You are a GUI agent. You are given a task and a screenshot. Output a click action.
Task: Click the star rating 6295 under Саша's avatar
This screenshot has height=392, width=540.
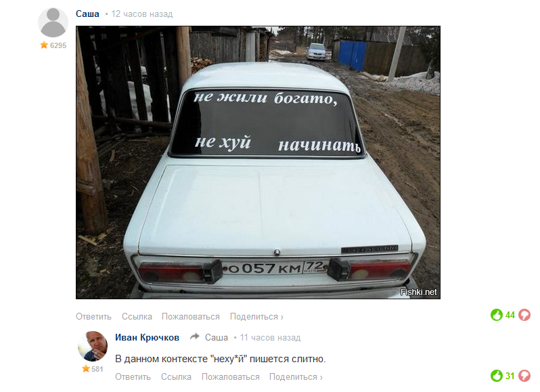[53, 45]
